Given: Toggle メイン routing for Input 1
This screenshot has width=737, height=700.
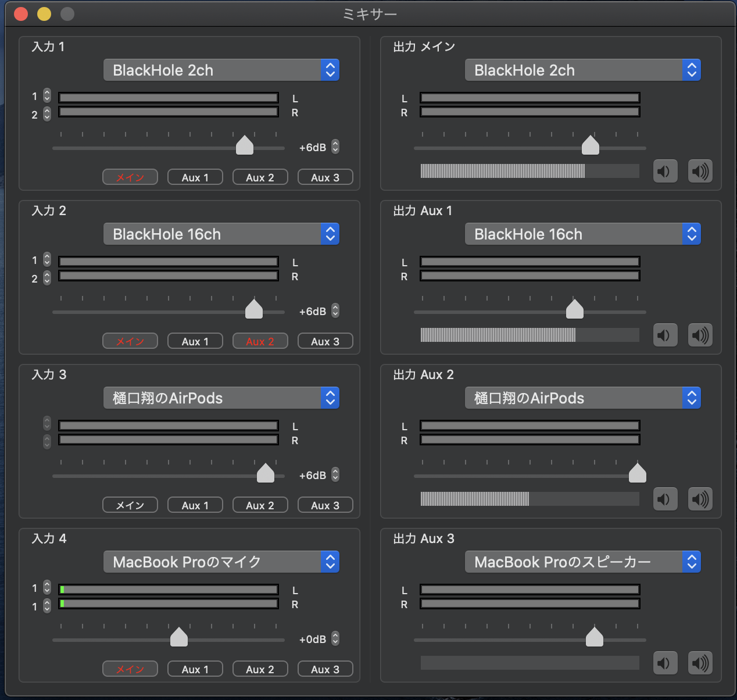Looking at the screenshot, I should click(x=130, y=177).
